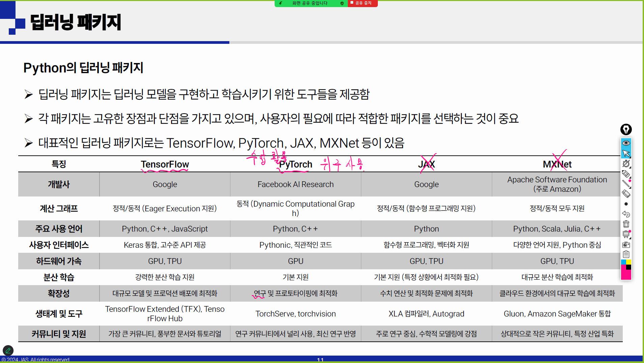This screenshot has height=363, width=644.
Task: Undo the last annotation stroke
Action: (x=626, y=214)
